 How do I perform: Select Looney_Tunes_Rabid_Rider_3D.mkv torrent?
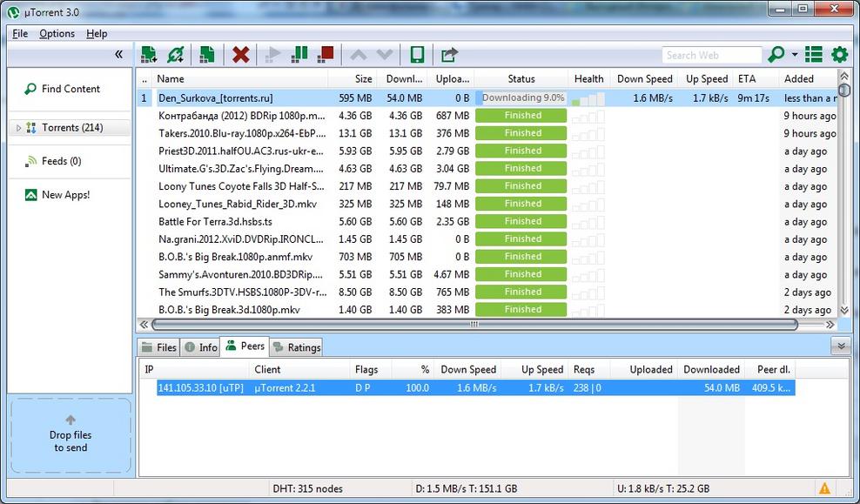coord(487,204)
